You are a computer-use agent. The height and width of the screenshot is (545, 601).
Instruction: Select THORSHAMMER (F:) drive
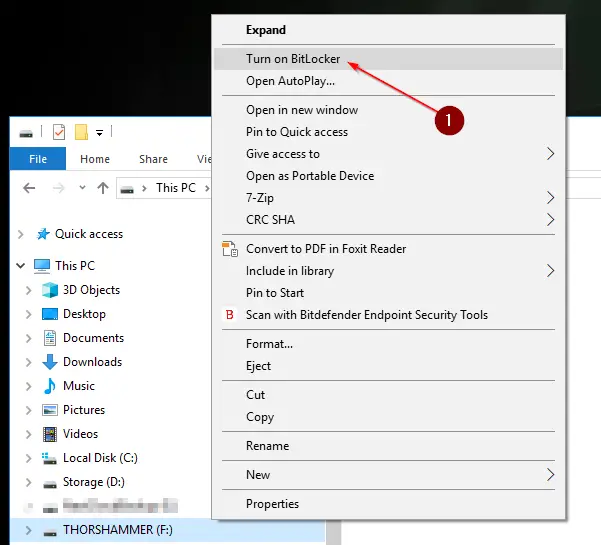coord(118,530)
